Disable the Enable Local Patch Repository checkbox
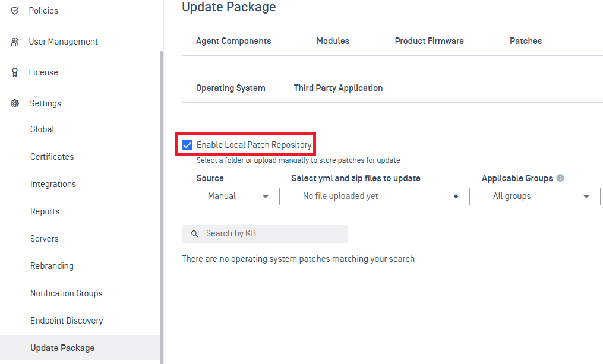 [188, 144]
